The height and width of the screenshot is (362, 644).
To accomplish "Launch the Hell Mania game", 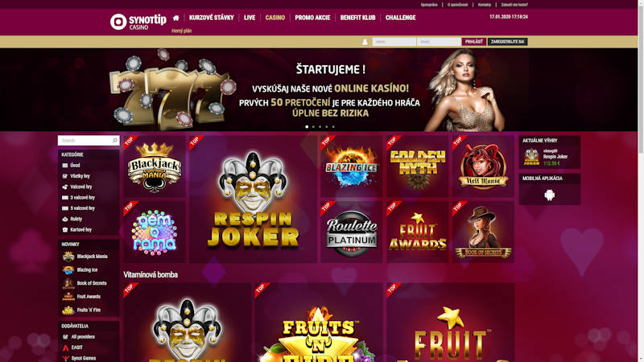I will pos(483,167).
